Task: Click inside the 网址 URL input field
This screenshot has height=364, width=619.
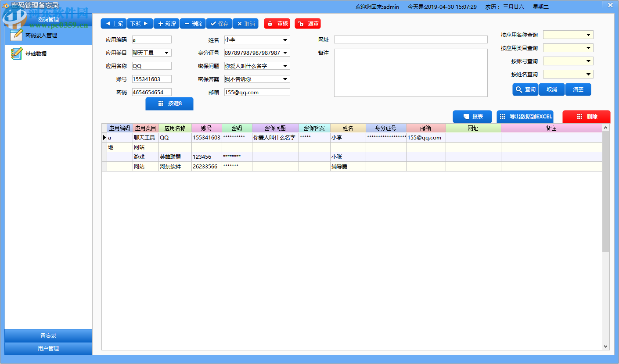Action: pyautogui.click(x=410, y=39)
